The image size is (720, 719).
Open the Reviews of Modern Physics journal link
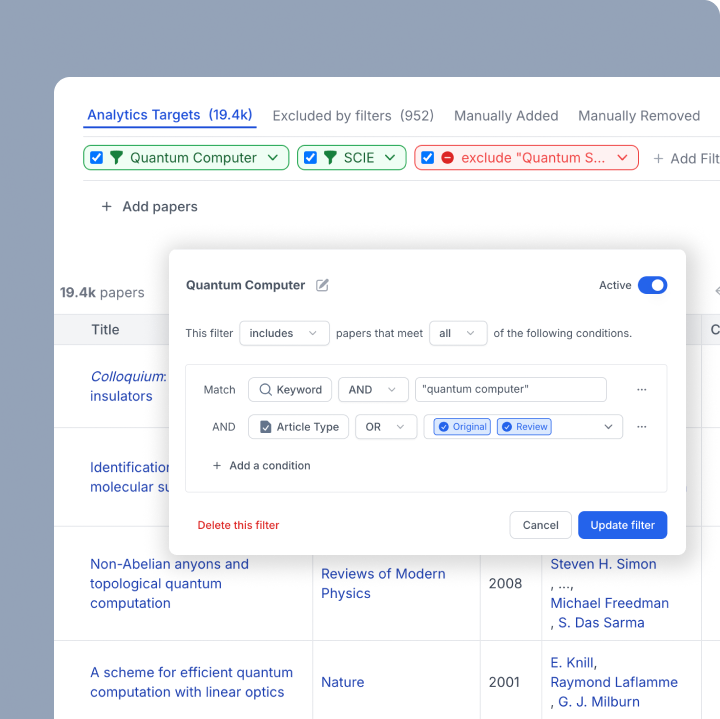pyautogui.click(x=383, y=584)
